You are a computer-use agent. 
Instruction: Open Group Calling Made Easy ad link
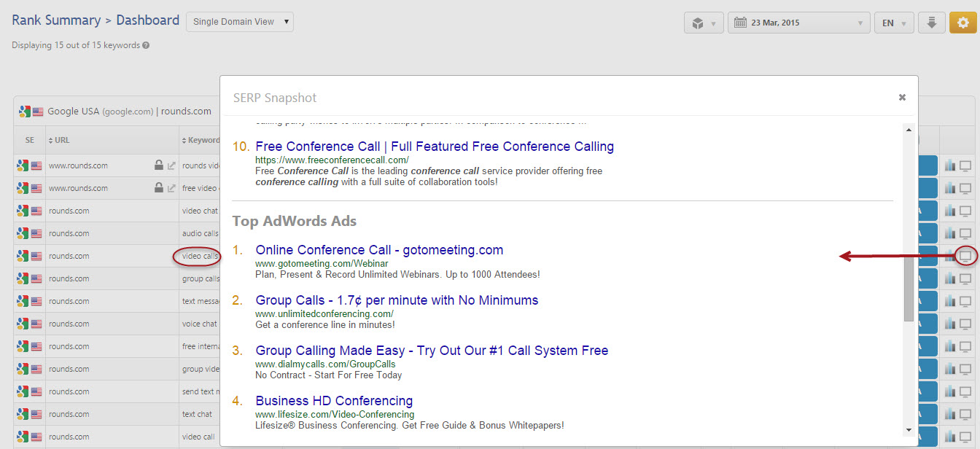(x=432, y=351)
